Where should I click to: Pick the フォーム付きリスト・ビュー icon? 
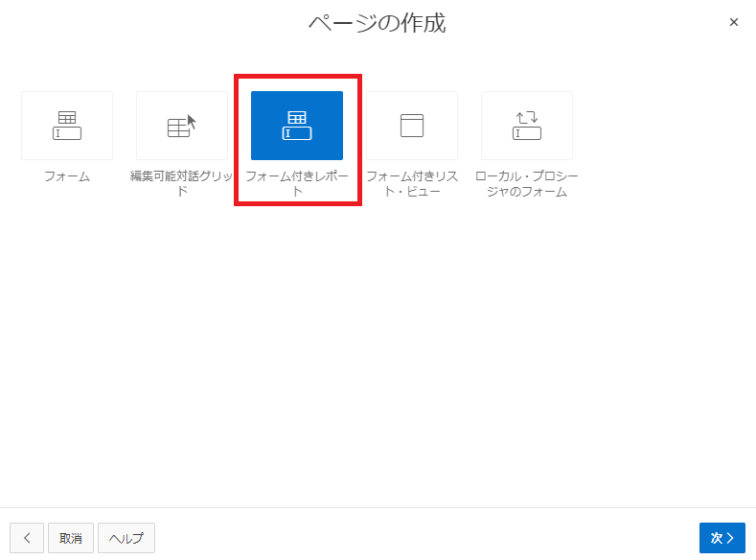point(412,126)
